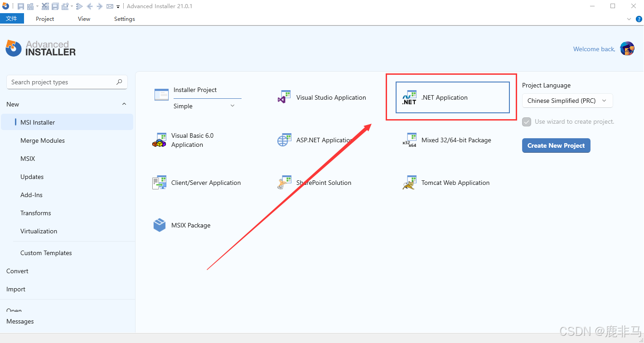Screen dimensions: 644x343
Task: Click the Build and Install icon
Action: tap(65, 6)
